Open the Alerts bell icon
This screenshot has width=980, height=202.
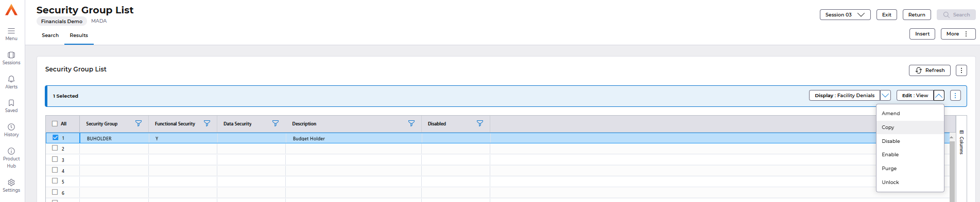(x=11, y=79)
